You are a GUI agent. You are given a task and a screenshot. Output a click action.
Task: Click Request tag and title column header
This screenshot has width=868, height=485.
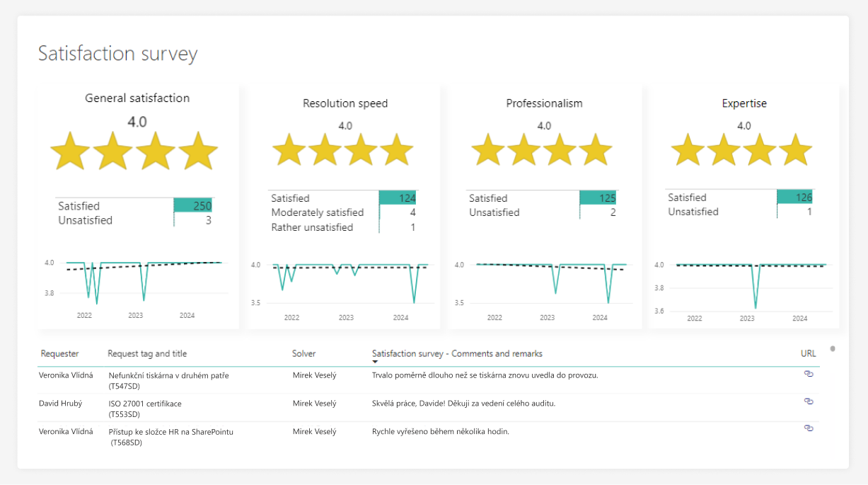[147, 353]
